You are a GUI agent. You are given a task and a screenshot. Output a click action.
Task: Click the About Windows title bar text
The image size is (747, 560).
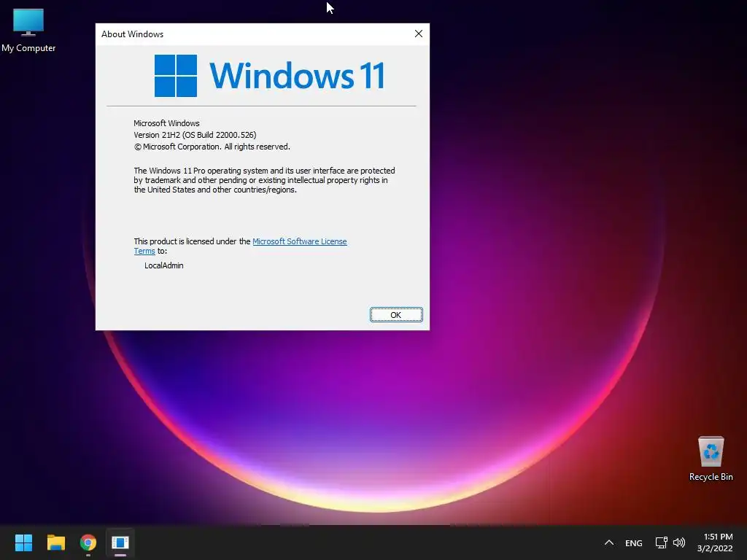[x=133, y=34]
